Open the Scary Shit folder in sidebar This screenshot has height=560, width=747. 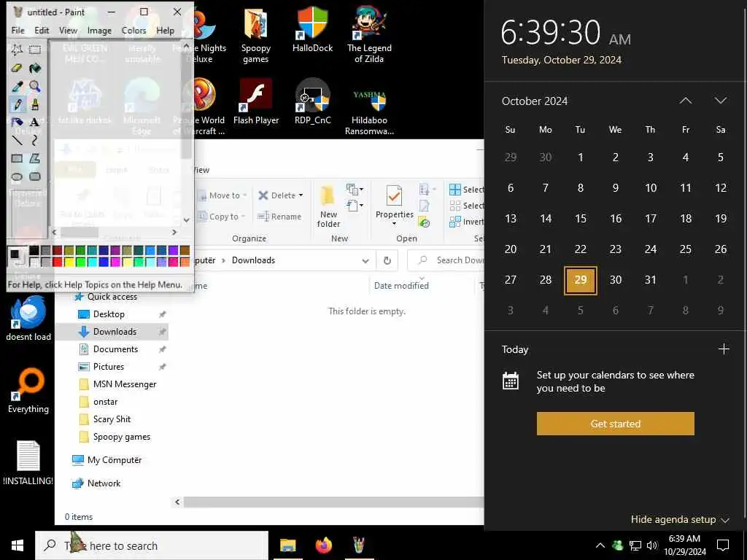coord(112,419)
